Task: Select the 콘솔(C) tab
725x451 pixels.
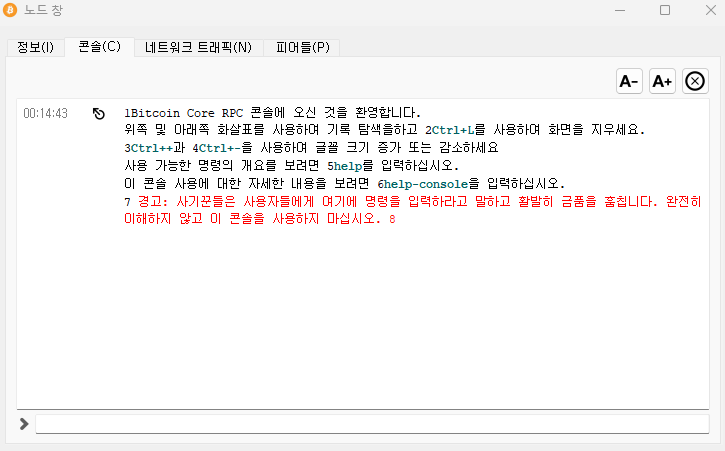Action: [x=99, y=46]
